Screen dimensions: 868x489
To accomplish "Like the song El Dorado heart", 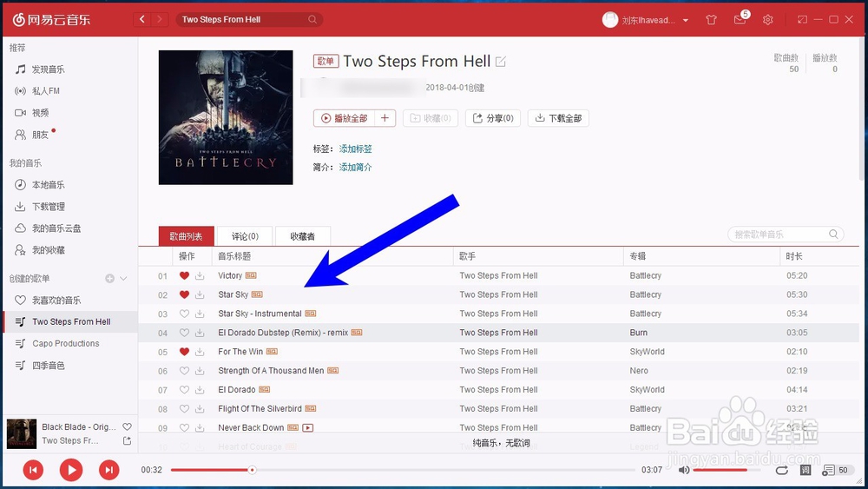I will click(x=184, y=390).
